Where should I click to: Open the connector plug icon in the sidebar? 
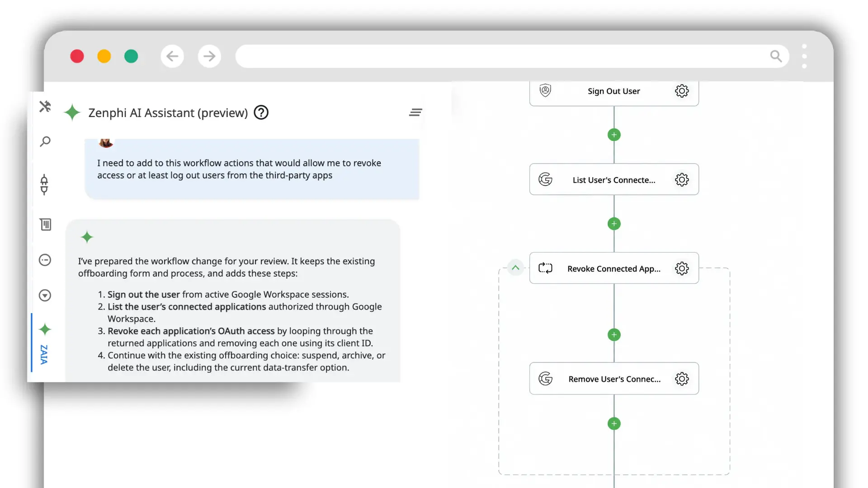point(44,184)
